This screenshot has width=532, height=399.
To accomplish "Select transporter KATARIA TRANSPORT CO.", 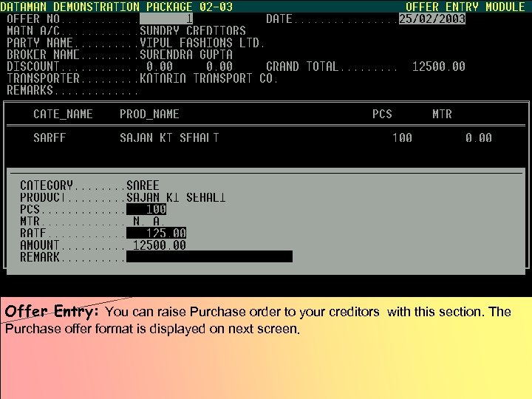I will [209, 78].
